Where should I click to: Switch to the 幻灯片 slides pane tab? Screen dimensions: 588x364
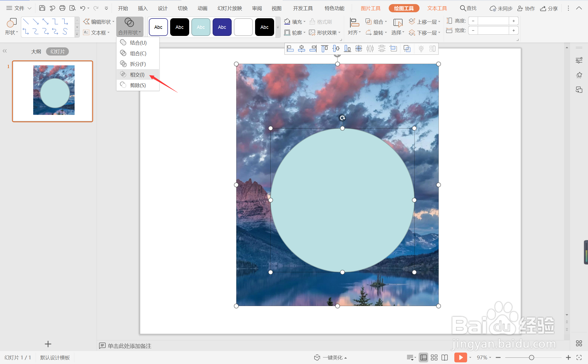[x=57, y=51]
